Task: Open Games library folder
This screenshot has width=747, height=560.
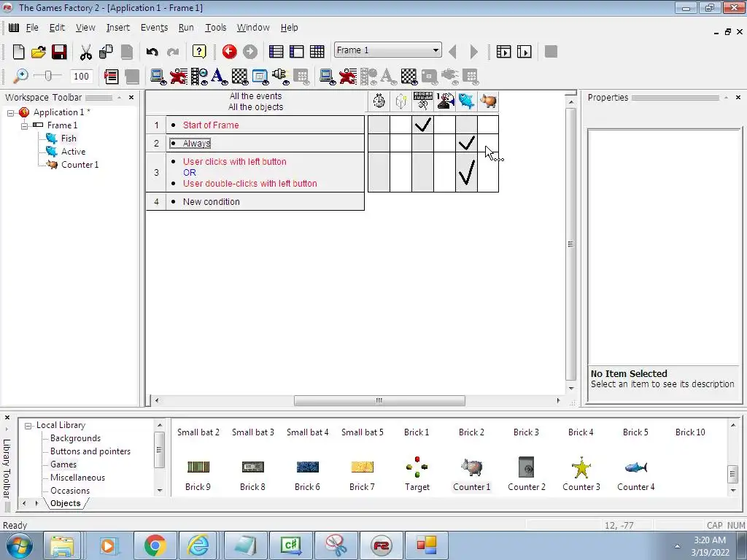Action: click(63, 464)
